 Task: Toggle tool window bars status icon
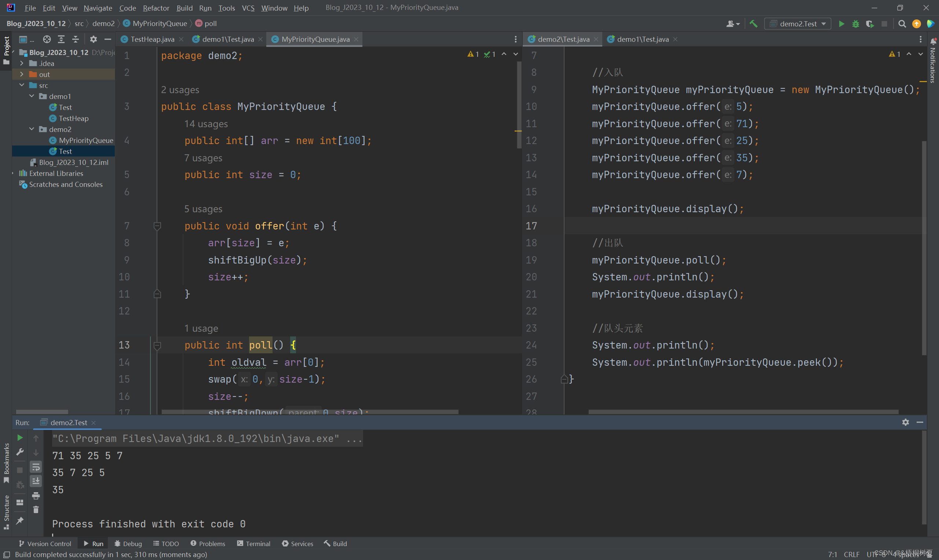click(x=6, y=555)
